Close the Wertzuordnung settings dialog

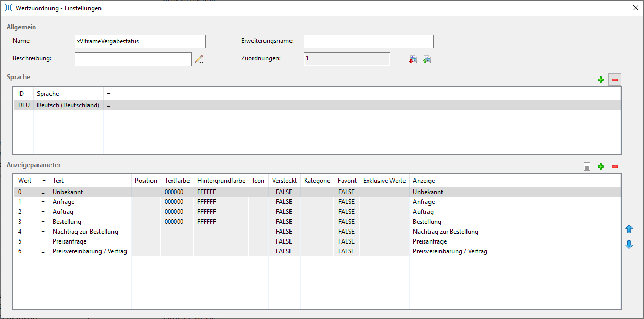(x=635, y=8)
